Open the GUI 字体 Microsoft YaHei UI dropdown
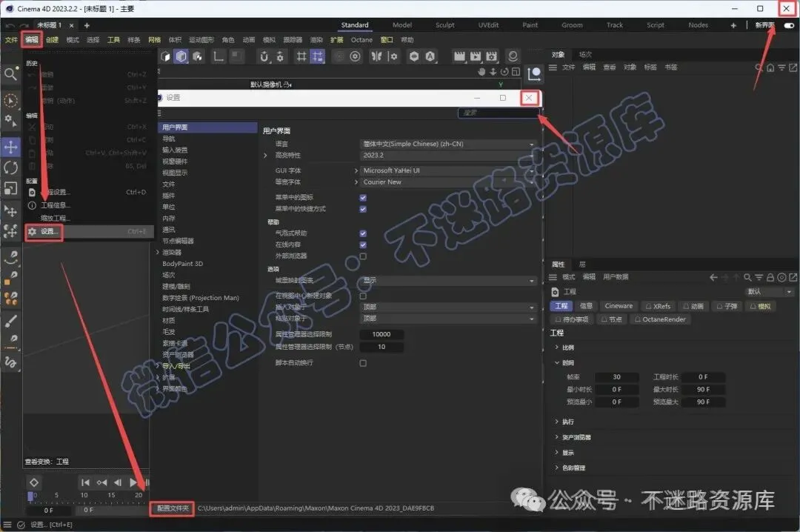 (448, 170)
